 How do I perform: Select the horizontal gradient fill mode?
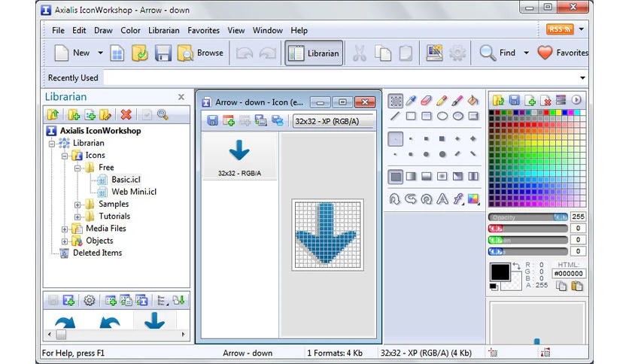point(411,177)
